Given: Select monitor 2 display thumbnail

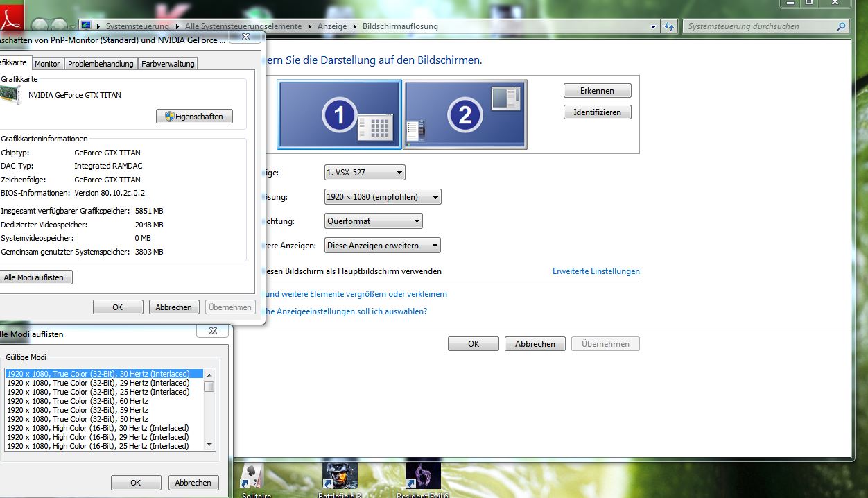Looking at the screenshot, I should (x=465, y=114).
